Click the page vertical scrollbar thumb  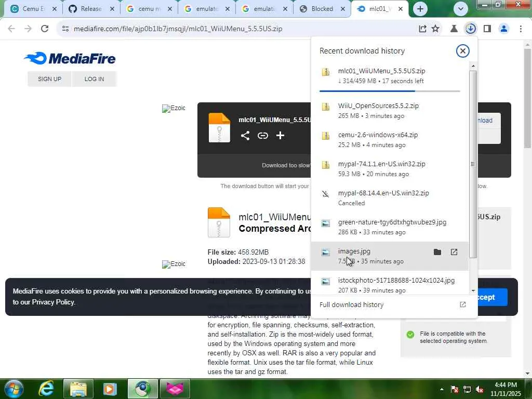click(x=527, y=98)
